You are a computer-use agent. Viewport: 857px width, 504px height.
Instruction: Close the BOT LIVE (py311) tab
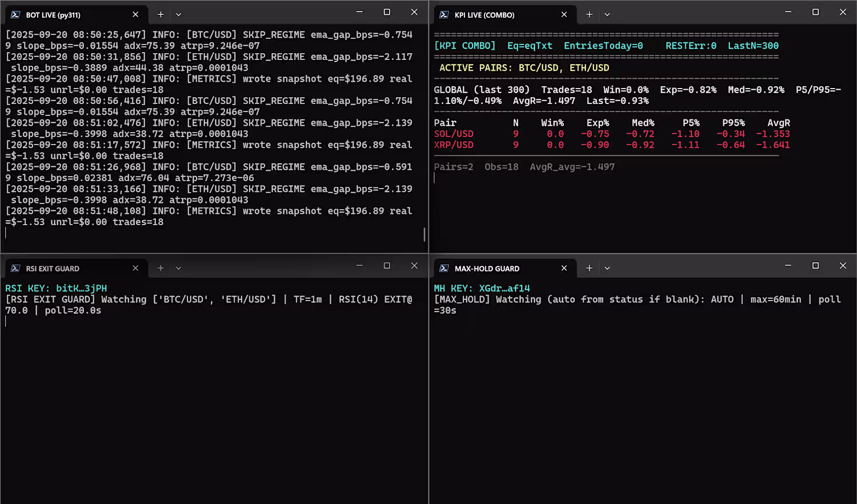coord(135,14)
